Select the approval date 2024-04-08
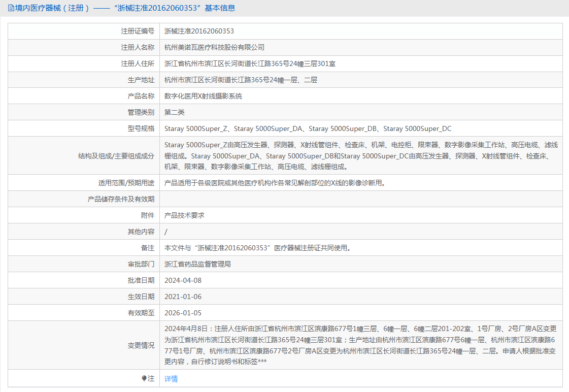 pos(183,281)
